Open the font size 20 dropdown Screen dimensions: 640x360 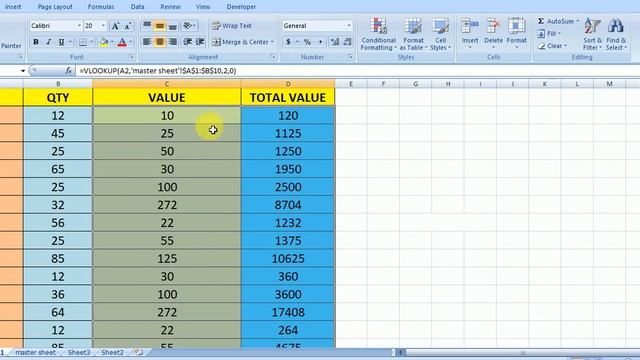(x=103, y=26)
